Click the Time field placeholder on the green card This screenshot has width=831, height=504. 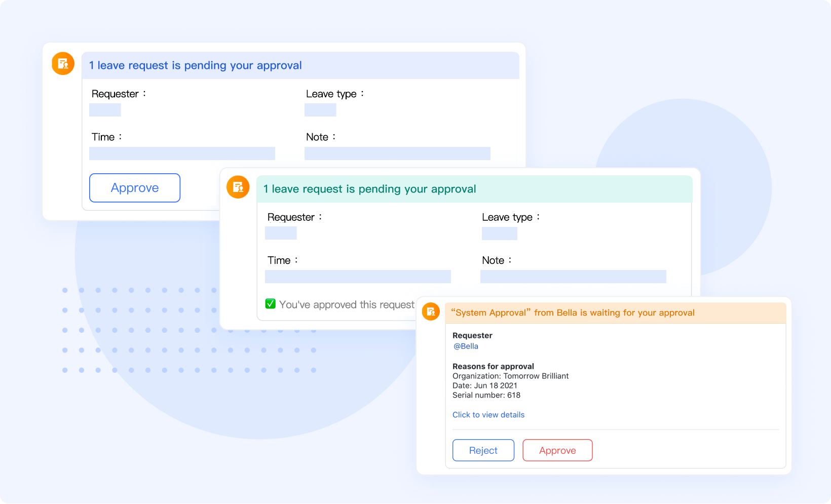tap(358, 277)
